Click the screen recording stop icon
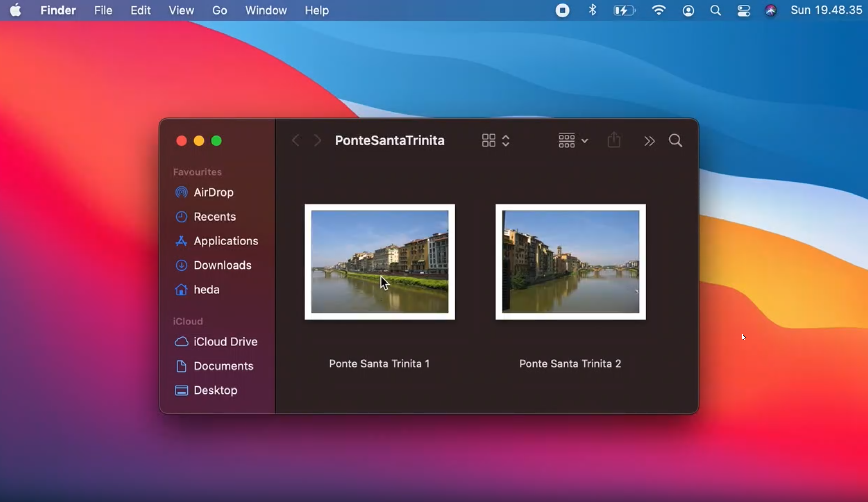Image resolution: width=868 pixels, height=502 pixels. tap(562, 11)
